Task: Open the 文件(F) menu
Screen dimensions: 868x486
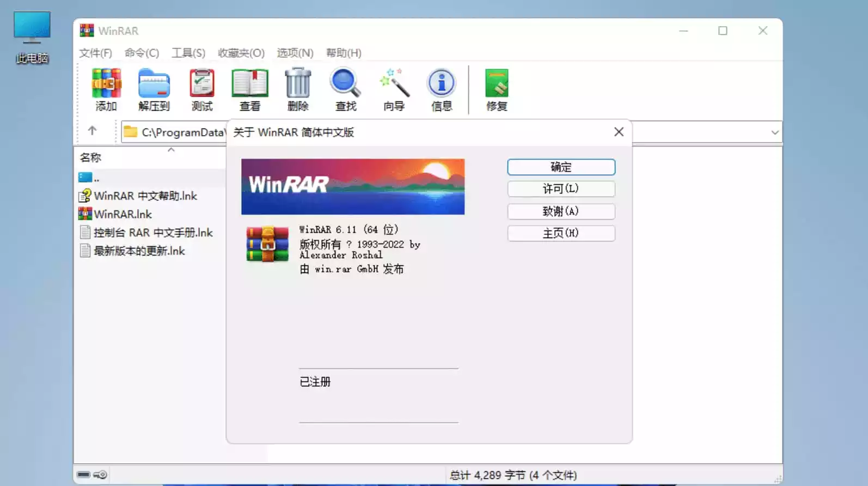Action: click(95, 53)
